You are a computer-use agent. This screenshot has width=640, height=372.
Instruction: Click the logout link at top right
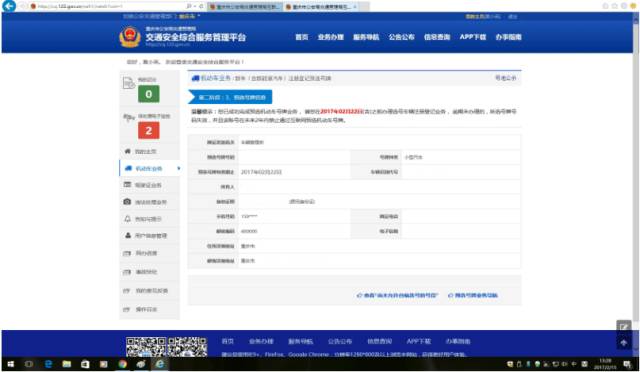coord(513,16)
